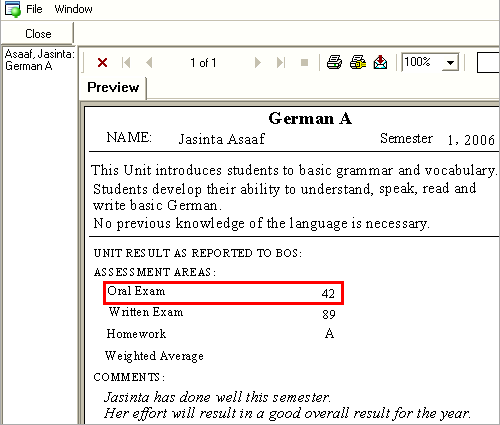This screenshot has height=425, width=500.
Task: Click the Print report icon
Action: [x=334, y=62]
